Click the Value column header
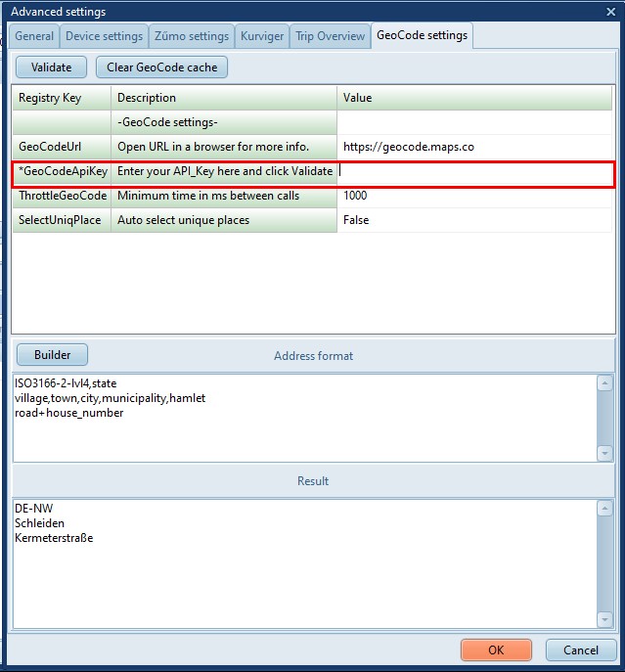Image resolution: width=625 pixels, height=672 pixels. (474, 98)
